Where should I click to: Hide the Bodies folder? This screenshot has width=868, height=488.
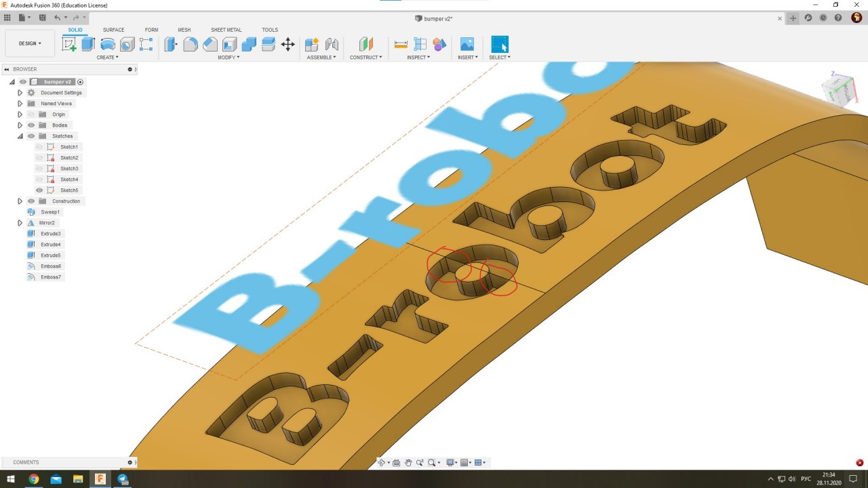pos(31,125)
